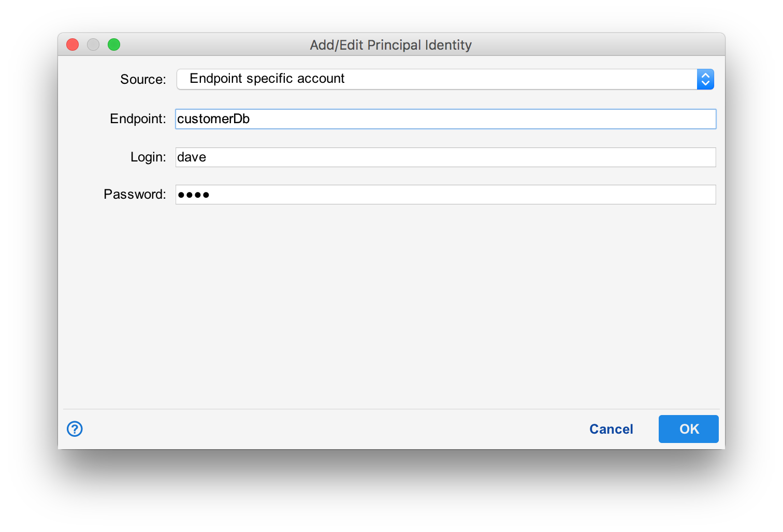The image size is (783, 532).
Task: Click the Source label
Action: (x=142, y=79)
